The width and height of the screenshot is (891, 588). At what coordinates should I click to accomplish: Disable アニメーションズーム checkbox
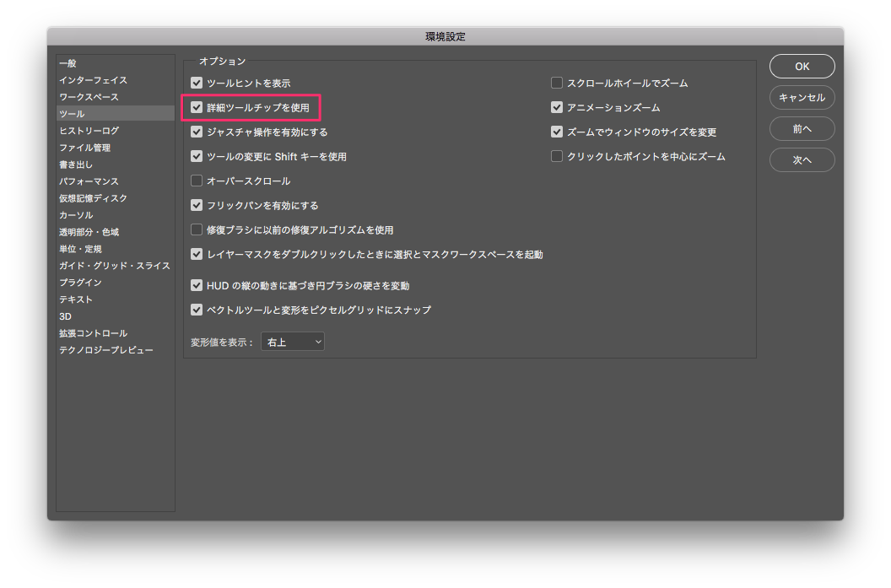(557, 107)
